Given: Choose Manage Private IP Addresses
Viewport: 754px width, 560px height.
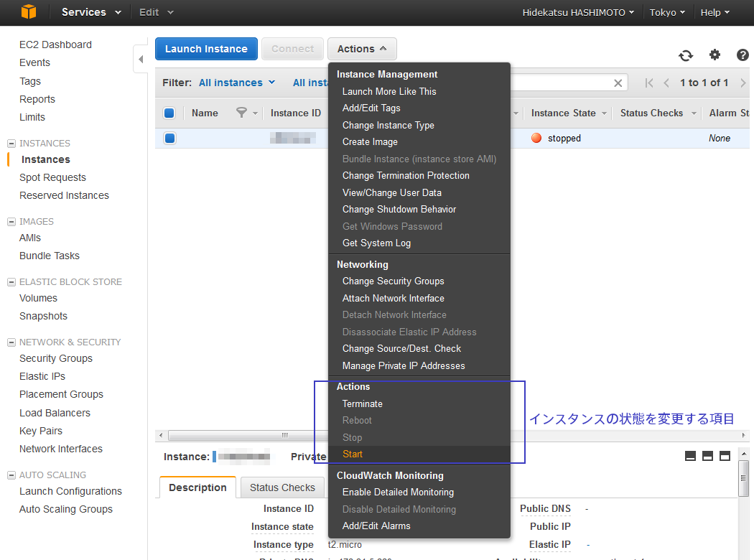Looking at the screenshot, I should point(404,366).
